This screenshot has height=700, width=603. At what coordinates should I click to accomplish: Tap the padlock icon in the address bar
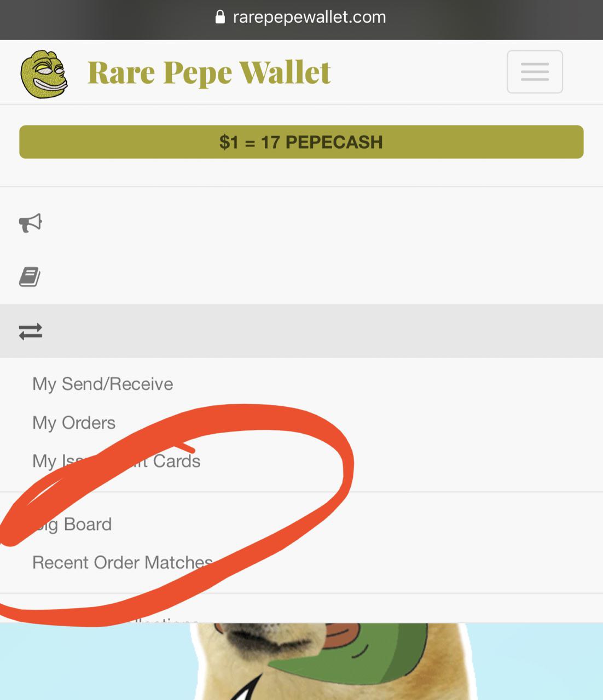point(220,17)
